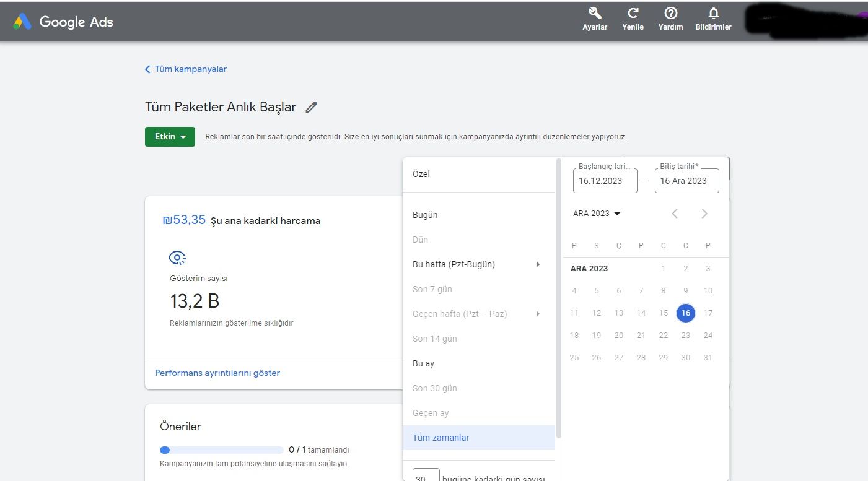Pick December 10 in the calendar
The image size is (868, 481).
pos(708,291)
